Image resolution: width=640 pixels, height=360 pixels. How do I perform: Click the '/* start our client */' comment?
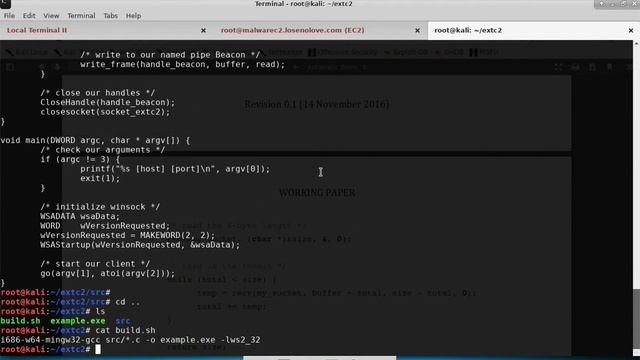coord(95,264)
